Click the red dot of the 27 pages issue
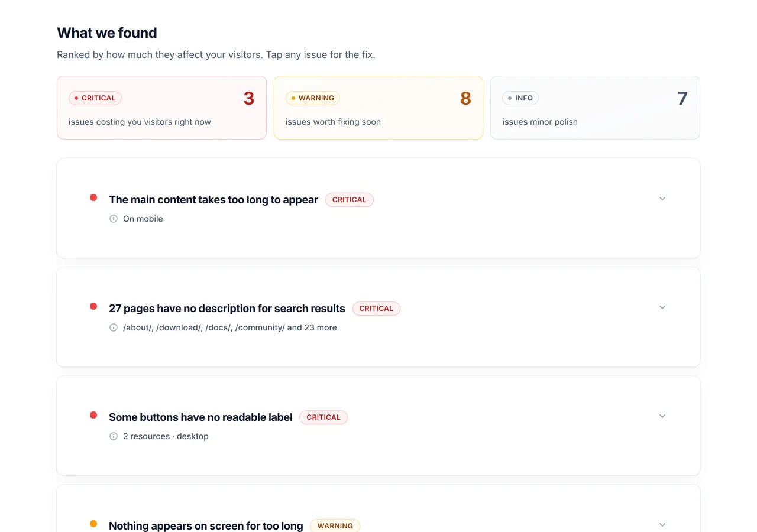757x532 pixels. (93, 306)
